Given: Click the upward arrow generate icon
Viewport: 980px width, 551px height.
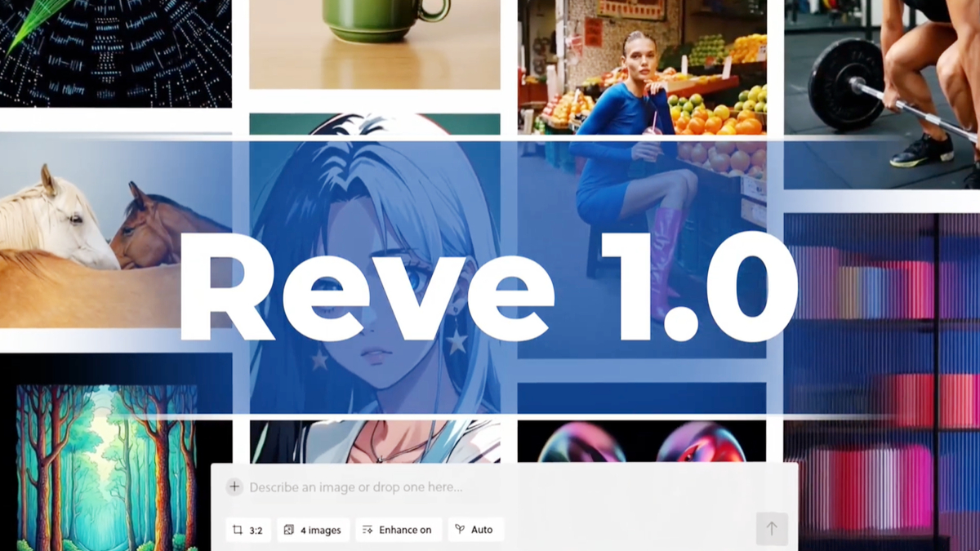Looking at the screenshot, I should pyautogui.click(x=772, y=529).
